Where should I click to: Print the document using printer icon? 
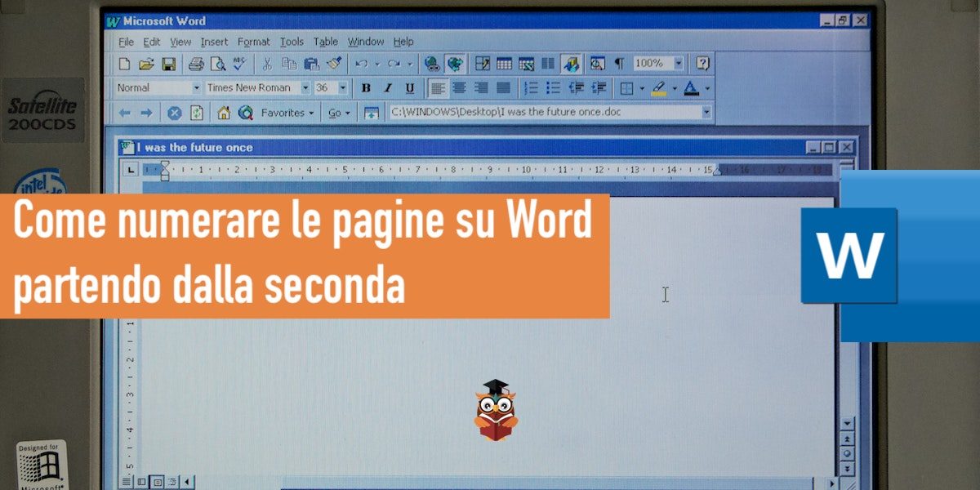[x=197, y=63]
